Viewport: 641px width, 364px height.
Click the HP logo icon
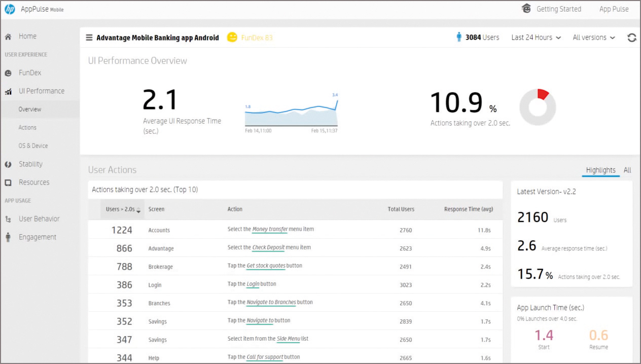[10, 9]
